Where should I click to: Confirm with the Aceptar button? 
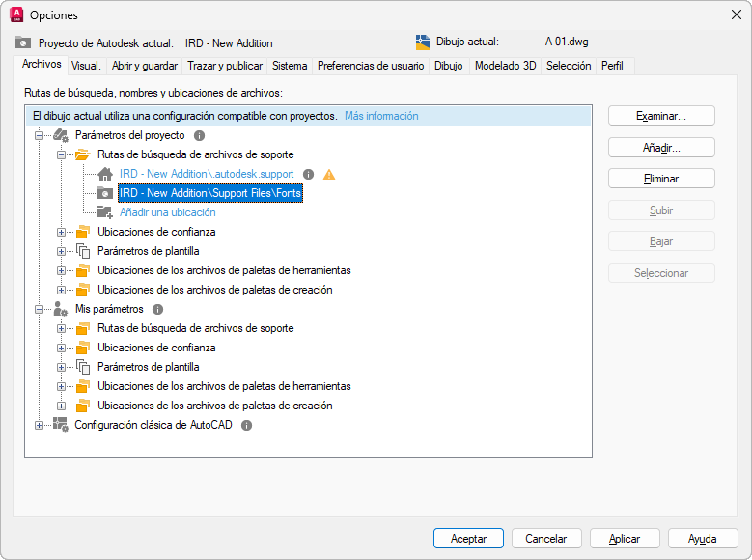(x=468, y=539)
